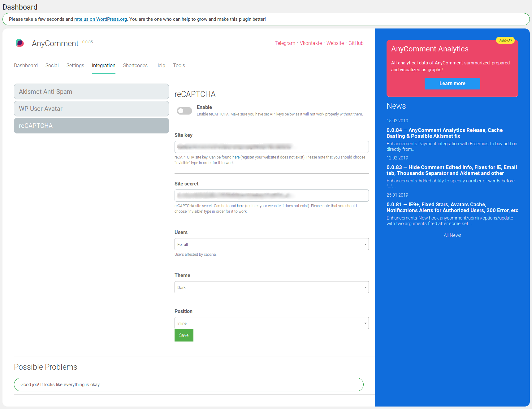The image size is (532, 409).
Task: Click the AnyComment logo icon
Action: pos(20,43)
